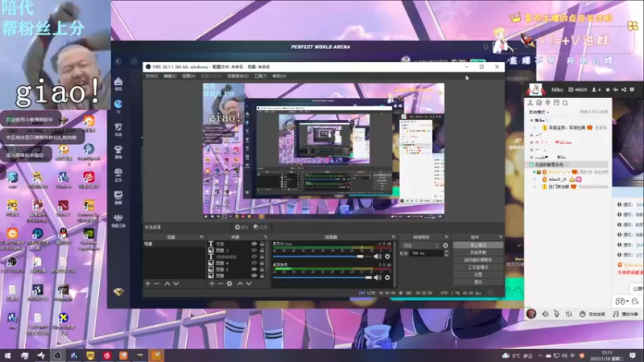Click 停止推流 button in OBS controls
This screenshot has width=644, height=362.
(x=478, y=245)
